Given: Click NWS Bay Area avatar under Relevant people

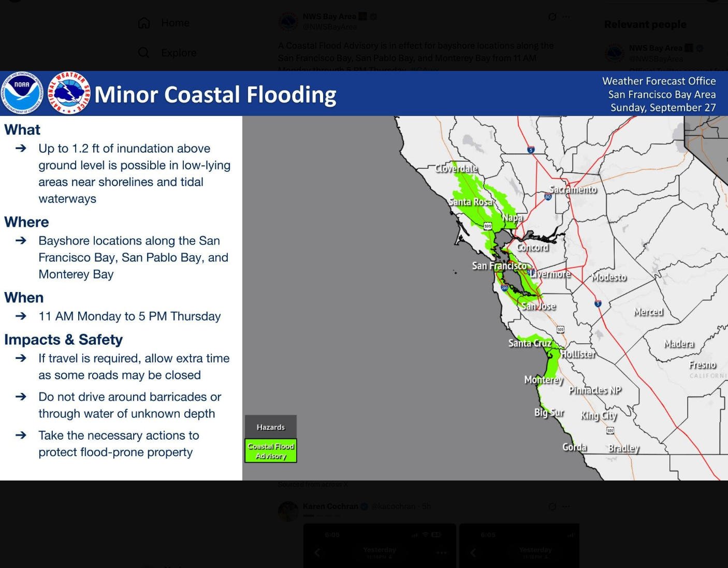Looking at the screenshot, I should tap(615, 53).
